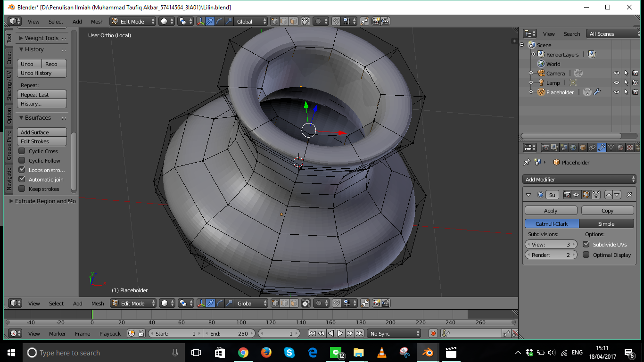Click the Camera data icon in the outliner row
The width and height of the screenshot is (644, 362).
click(x=578, y=73)
